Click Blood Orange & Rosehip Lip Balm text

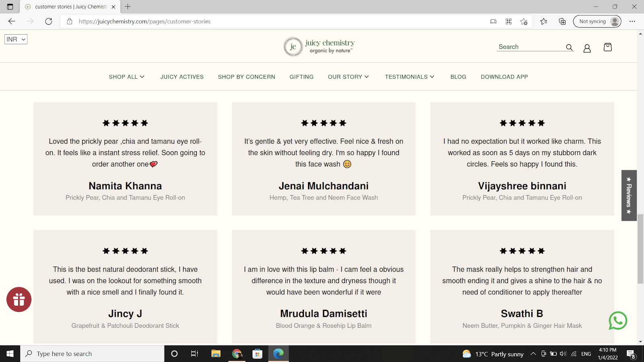(324, 325)
